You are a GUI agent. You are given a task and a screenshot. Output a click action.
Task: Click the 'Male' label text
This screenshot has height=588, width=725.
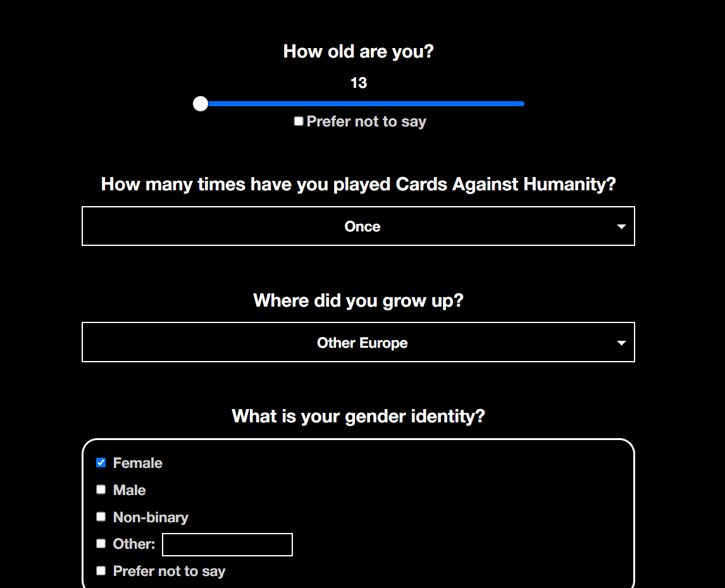pos(129,490)
